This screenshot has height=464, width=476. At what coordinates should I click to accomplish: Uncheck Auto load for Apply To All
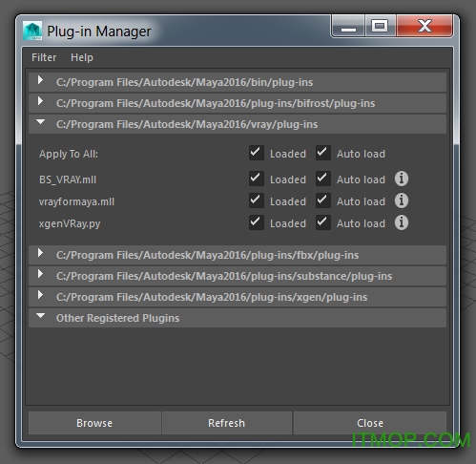coord(323,153)
